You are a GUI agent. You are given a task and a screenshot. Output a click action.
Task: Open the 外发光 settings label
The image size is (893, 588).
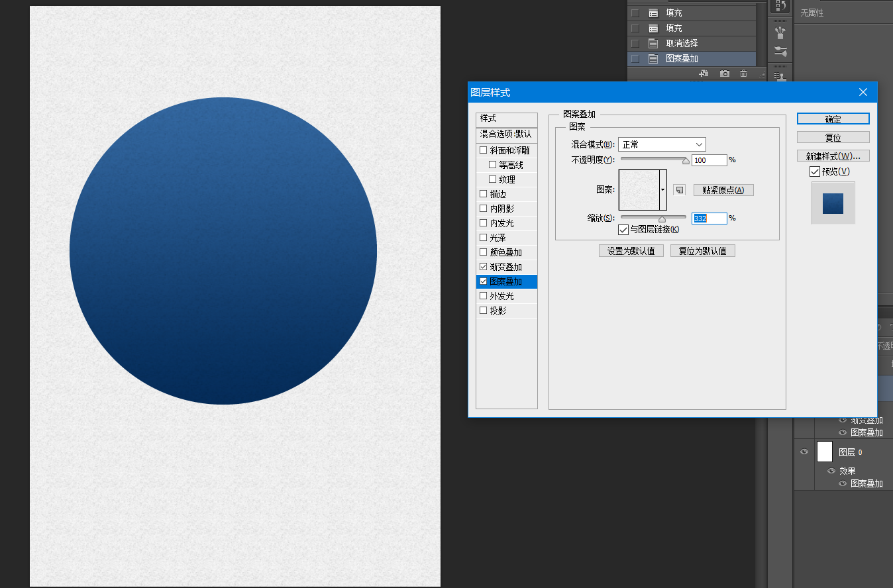[501, 296]
